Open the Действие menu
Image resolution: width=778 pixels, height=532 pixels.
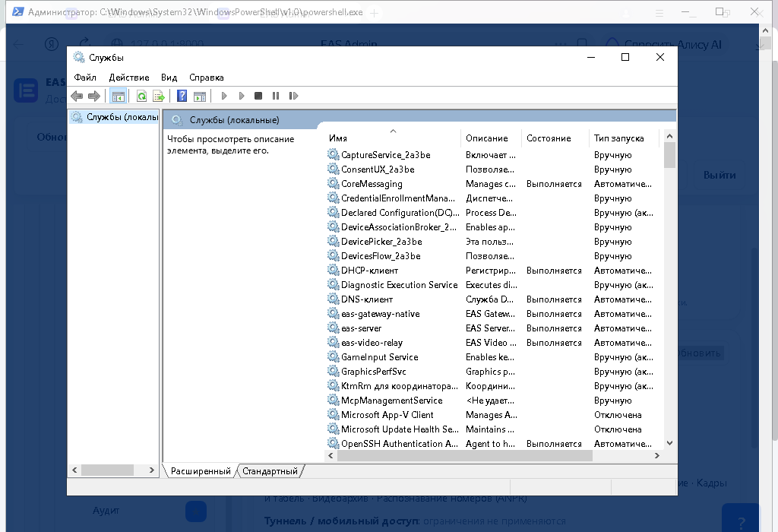point(129,78)
